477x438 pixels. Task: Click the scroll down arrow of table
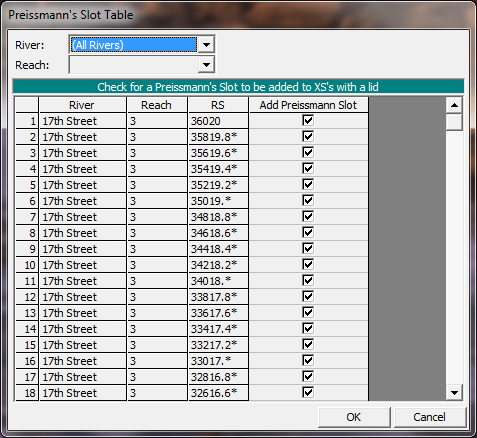coord(454,392)
